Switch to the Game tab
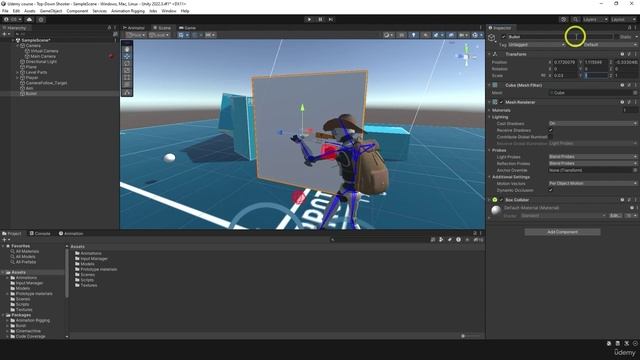The image size is (640, 360). pos(188,28)
